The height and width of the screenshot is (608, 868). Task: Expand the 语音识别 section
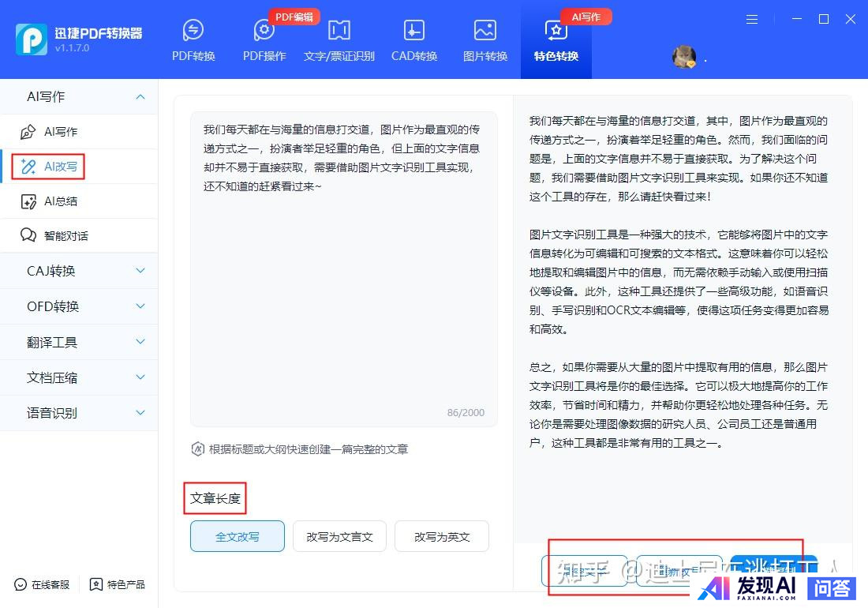pos(140,413)
